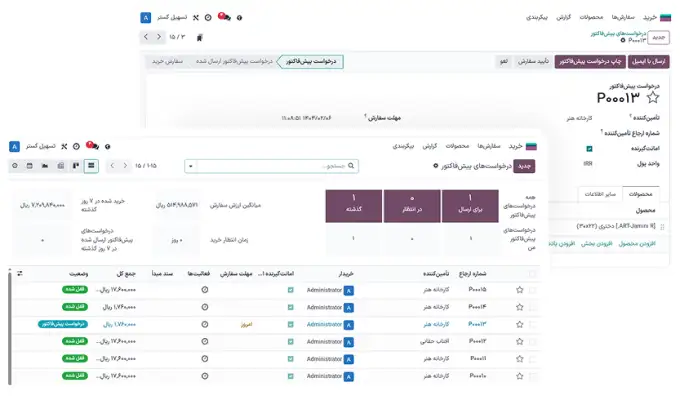Switch to kanban view
This screenshot has height=399, width=680.
pos(76,166)
